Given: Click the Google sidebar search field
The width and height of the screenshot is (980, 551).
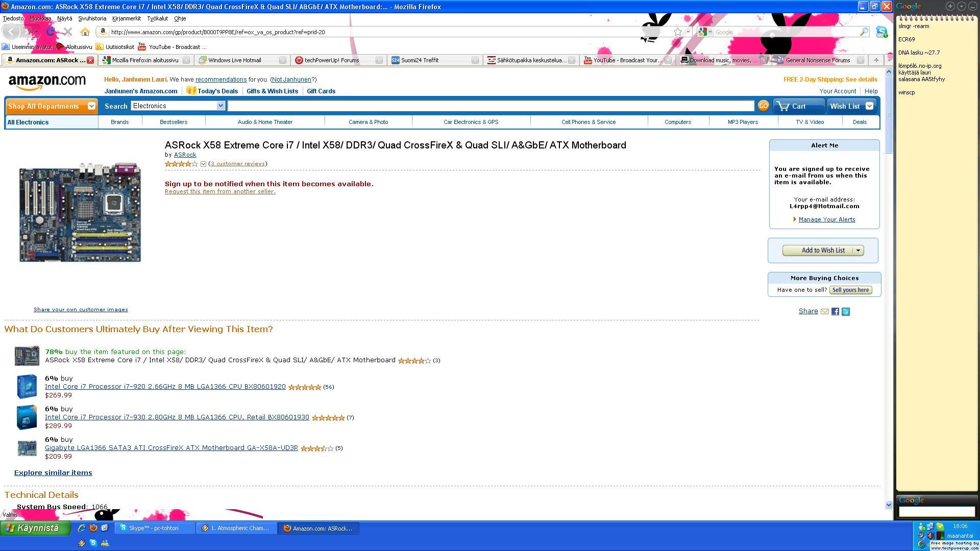Looking at the screenshot, I should (937, 511).
